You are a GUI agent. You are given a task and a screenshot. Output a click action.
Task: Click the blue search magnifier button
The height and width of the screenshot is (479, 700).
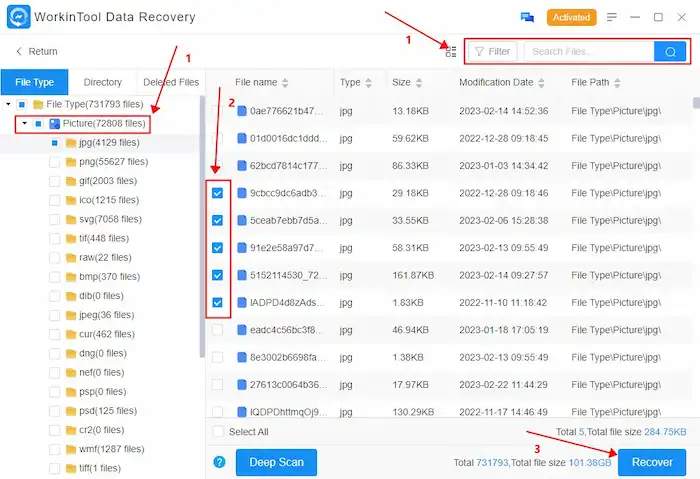(670, 52)
